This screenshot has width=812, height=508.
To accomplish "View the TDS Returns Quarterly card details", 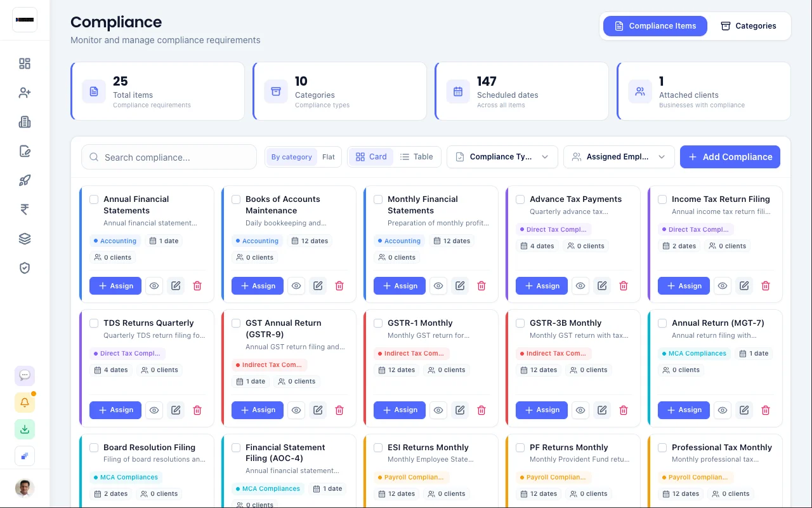I will point(154,410).
